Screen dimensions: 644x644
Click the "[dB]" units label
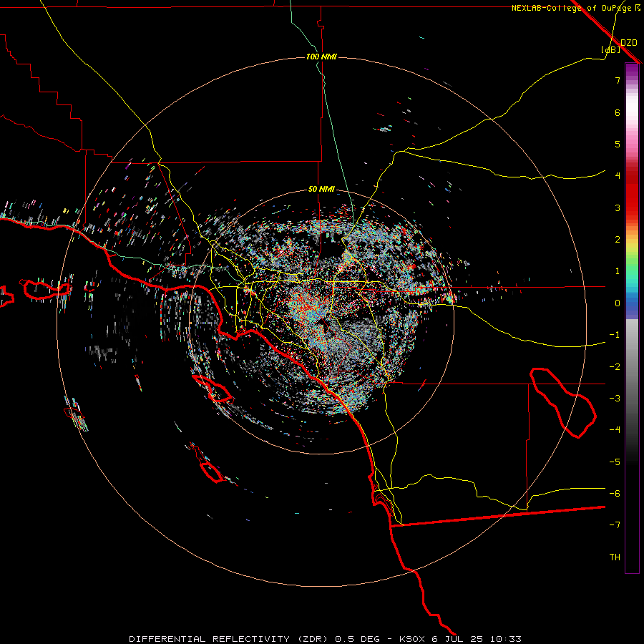pos(610,49)
